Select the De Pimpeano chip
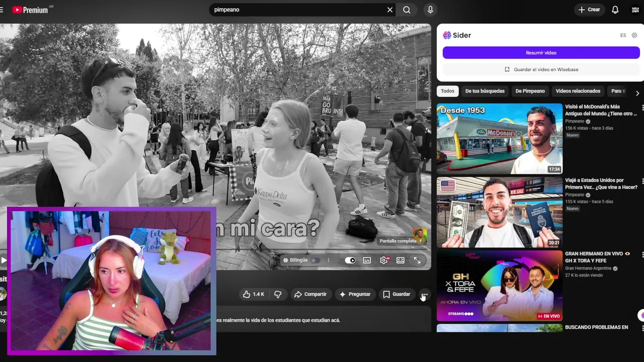 [x=530, y=91]
